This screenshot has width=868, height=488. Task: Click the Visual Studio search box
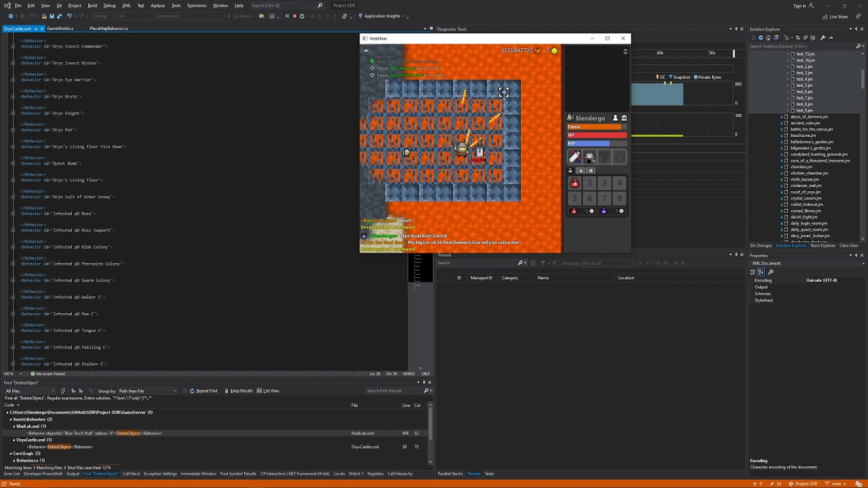coord(286,5)
